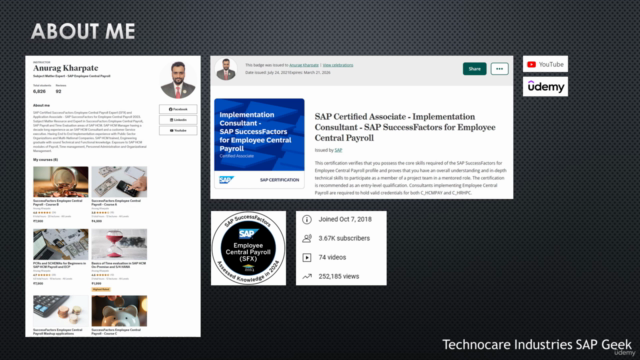Click the '252,185 views' text

tap(339, 276)
